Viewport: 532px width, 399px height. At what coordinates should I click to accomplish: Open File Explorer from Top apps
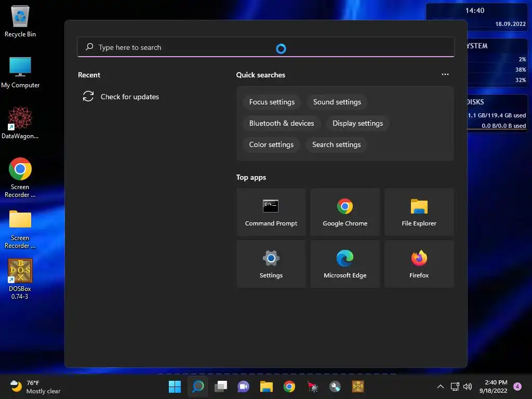(x=419, y=212)
